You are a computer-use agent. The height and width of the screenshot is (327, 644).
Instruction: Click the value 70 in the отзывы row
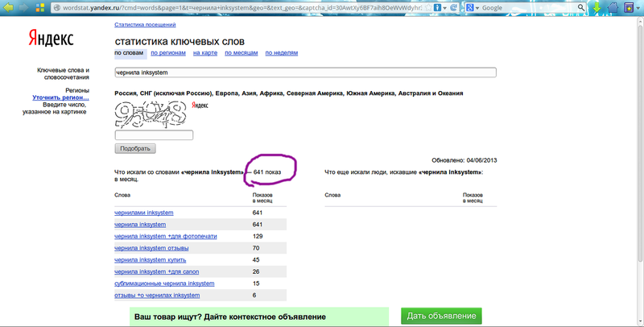256,249
